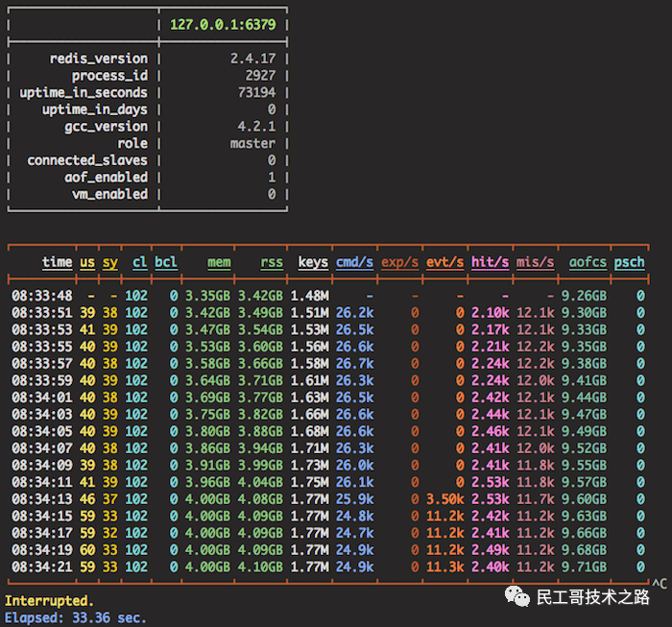Click mem value 3.91GB
The image size is (672, 627).
point(208,465)
